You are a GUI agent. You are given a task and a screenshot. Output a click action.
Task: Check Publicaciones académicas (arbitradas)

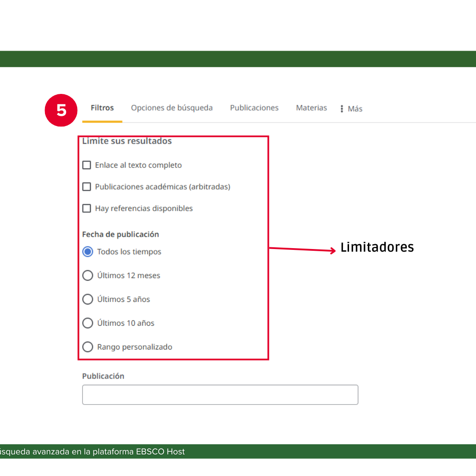[x=86, y=186]
